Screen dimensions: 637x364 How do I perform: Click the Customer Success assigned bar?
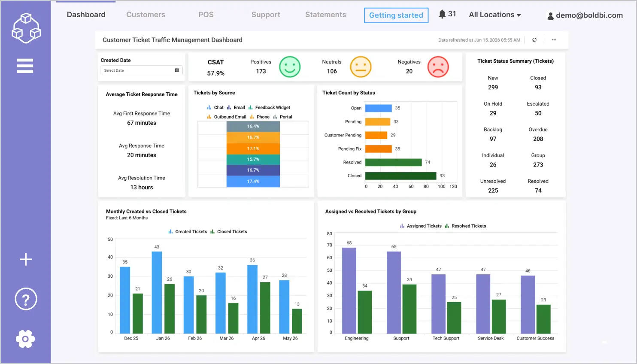click(528, 305)
